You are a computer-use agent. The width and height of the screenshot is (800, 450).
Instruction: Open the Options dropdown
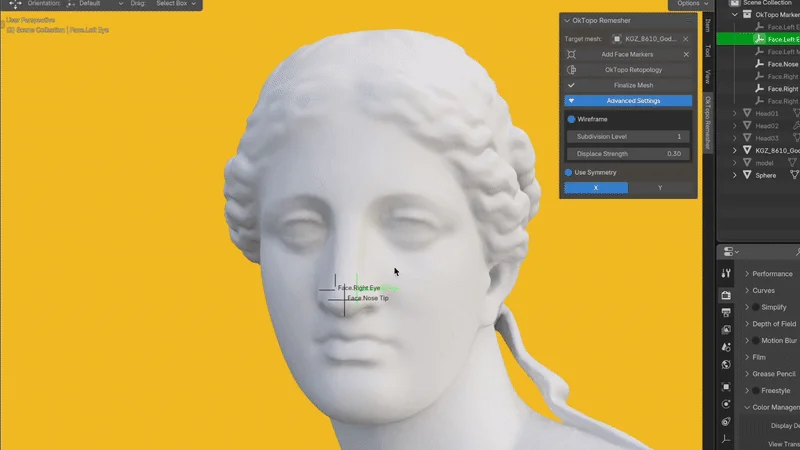pos(691,4)
